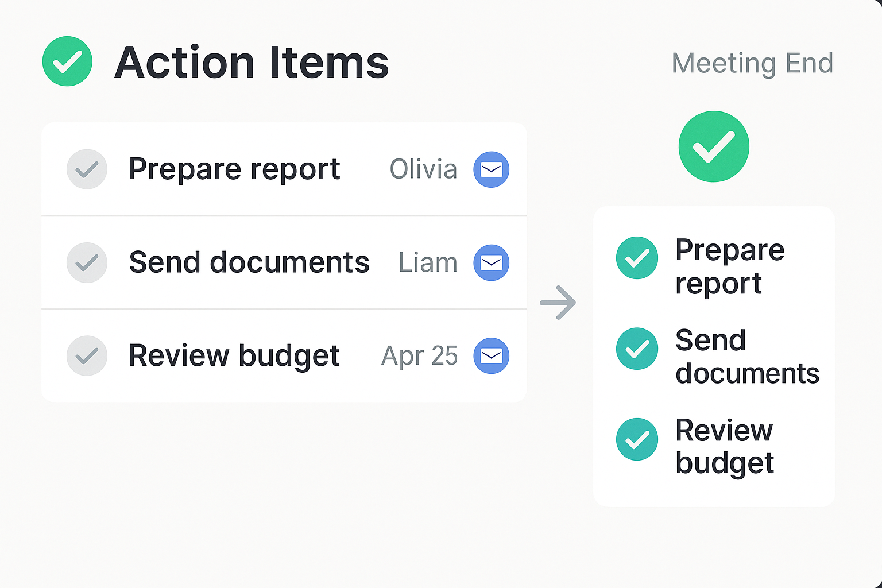The width and height of the screenshot is (882, 588).
Task: Click the teal check beside summary Review budget
Action: point(637,439)
